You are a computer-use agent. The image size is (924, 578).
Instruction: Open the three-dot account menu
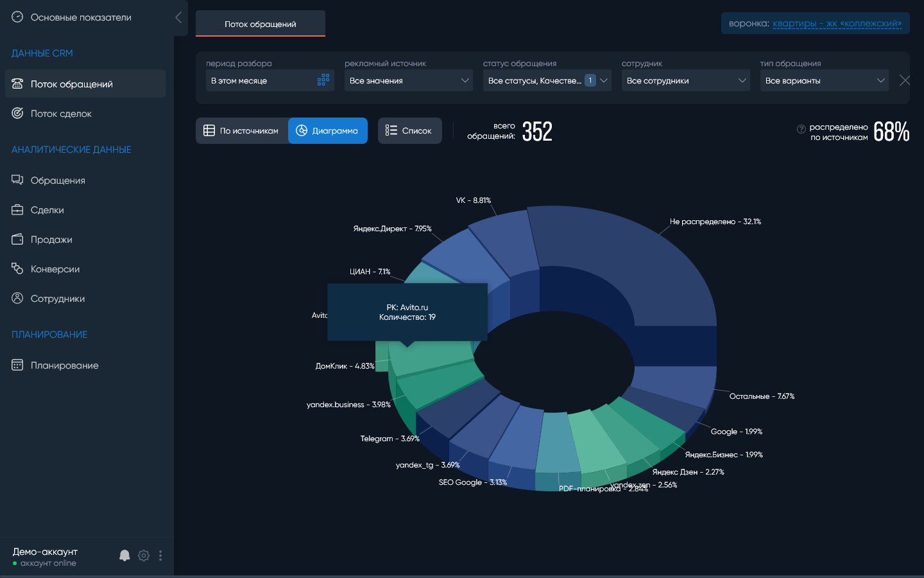(x=160, y=556)
